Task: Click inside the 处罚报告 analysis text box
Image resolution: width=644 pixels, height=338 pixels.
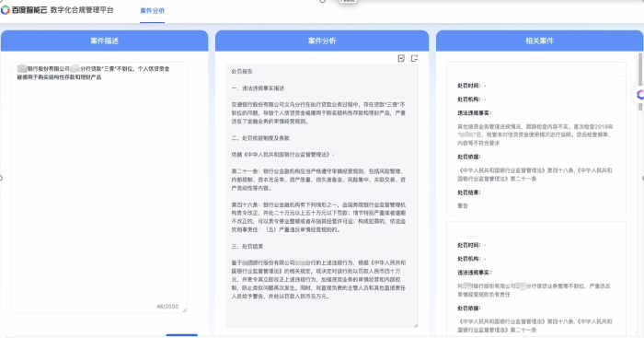Action: 322,196
